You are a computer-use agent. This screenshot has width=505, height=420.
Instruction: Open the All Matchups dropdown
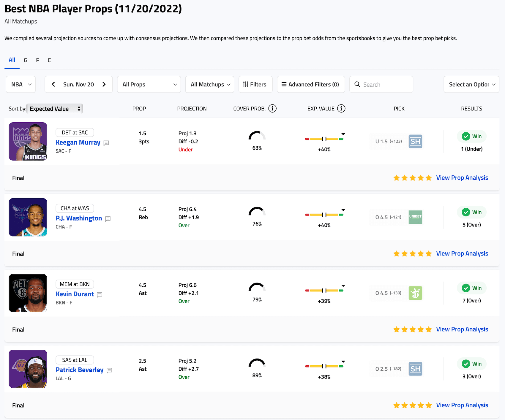210,85
